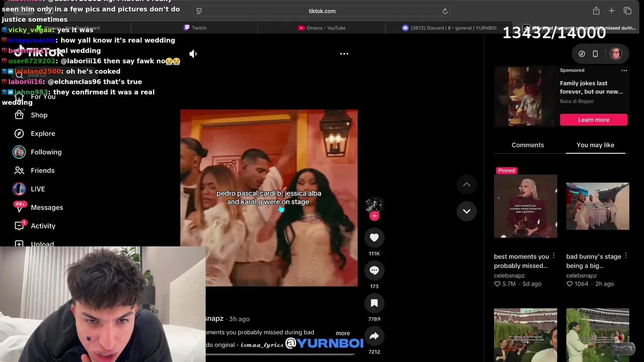Image resolution: width=644 pixels, height=362 pixels.
Task: Open sponsored ad three-dot options
Action: coord(624,70)
